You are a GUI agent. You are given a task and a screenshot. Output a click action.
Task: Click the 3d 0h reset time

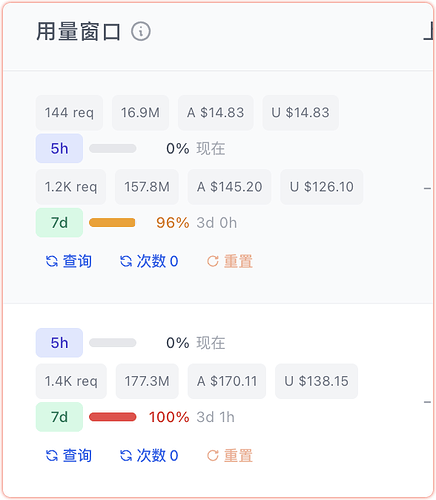pyautogui.click(x=217, y=223)
